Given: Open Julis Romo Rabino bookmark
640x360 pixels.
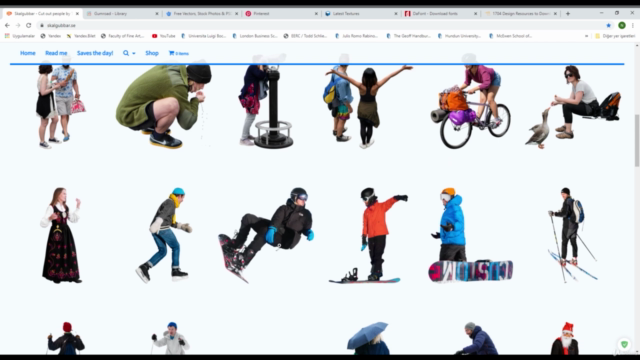Looking at the screenshot, I should pos(356,36).
